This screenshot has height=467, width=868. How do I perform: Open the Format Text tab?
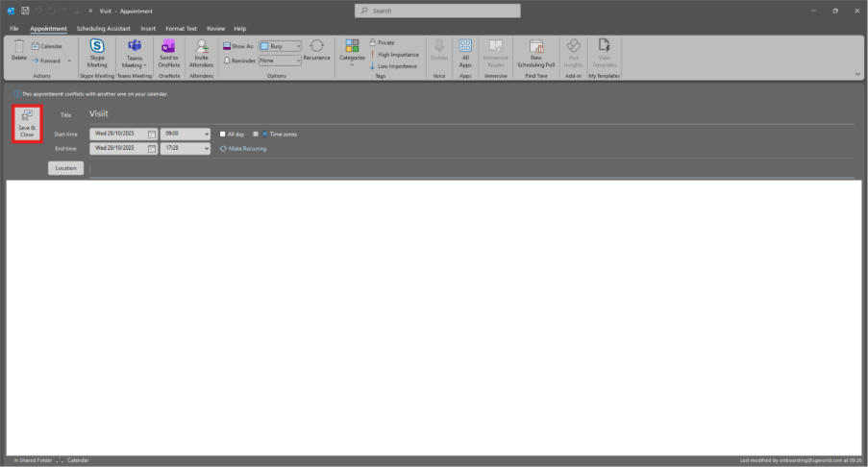click(181, 28)
